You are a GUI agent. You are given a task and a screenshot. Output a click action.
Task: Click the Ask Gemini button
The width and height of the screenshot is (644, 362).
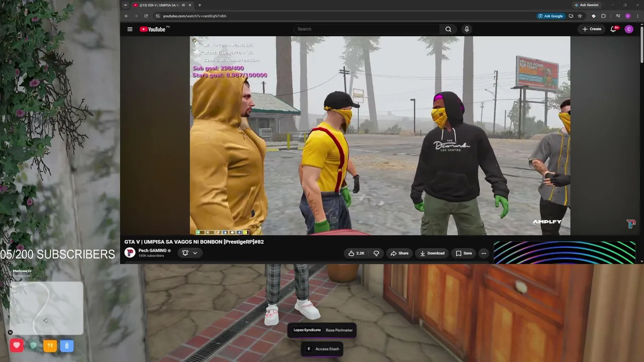pyautogui.click(x=587, y=5)
